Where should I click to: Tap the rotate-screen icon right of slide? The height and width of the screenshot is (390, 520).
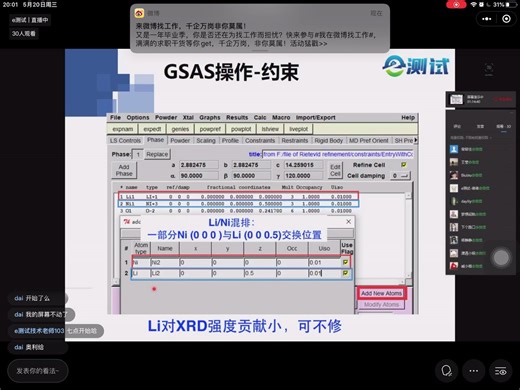[x=489, y=68]
